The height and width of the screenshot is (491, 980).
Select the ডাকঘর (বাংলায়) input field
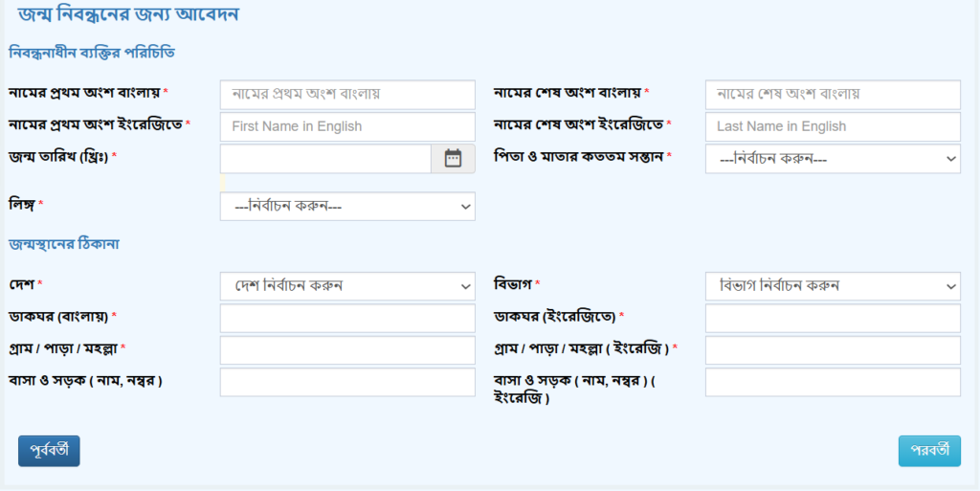point(347,318)
